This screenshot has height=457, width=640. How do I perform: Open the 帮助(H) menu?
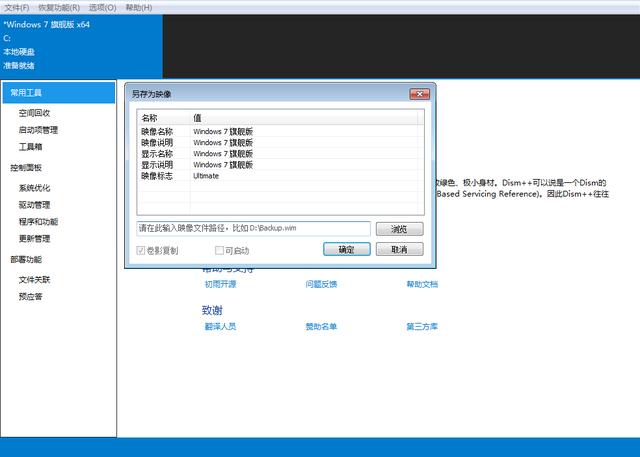click(138, 7)
